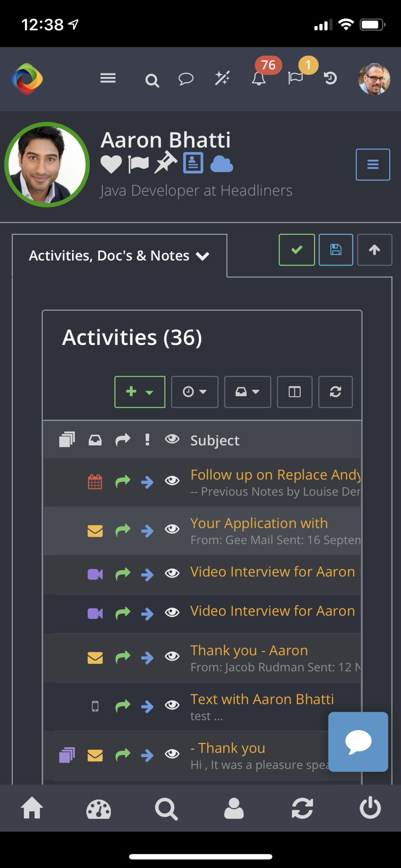Open Text with Aaron Bhatti activity
Image resolution: width=401 pixels, height=868 pixels.
(262, 699)
